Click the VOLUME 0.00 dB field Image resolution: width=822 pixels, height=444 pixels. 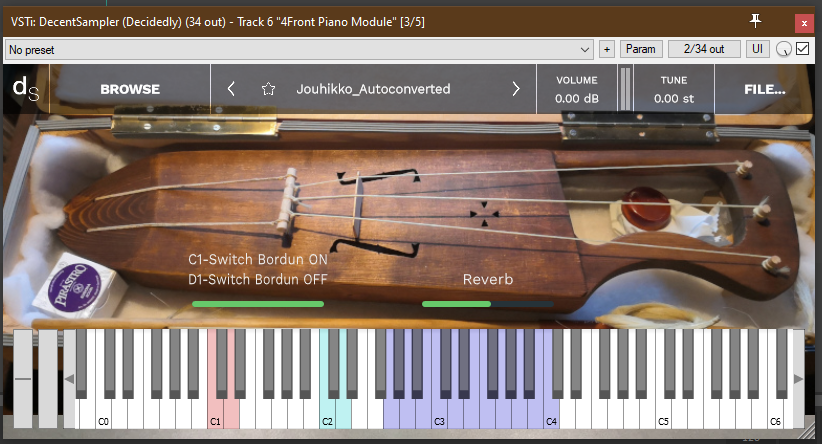[576, 98]
